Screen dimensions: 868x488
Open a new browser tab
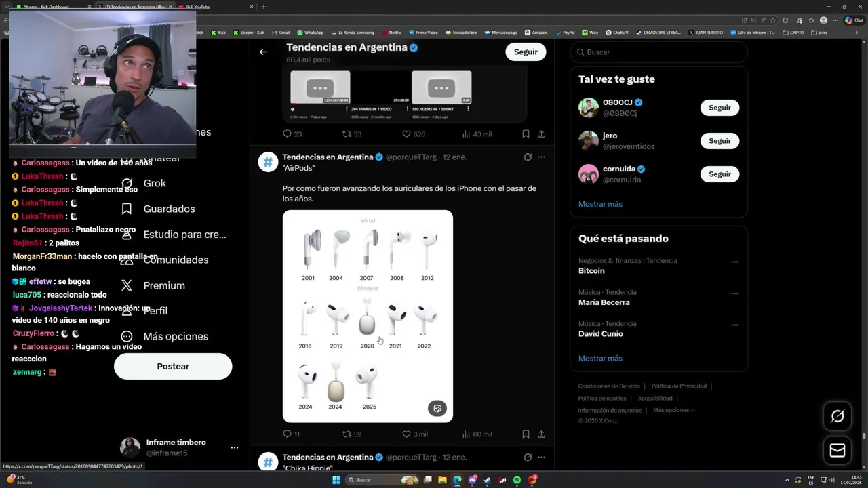[x=264, y=7]
